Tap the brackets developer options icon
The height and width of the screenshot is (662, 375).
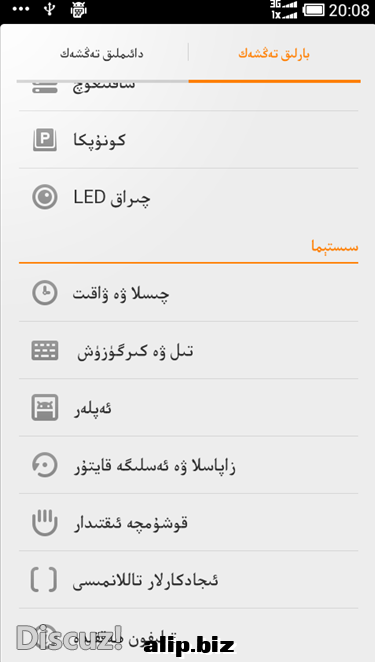pyautogui.click(x=43, y=580)
